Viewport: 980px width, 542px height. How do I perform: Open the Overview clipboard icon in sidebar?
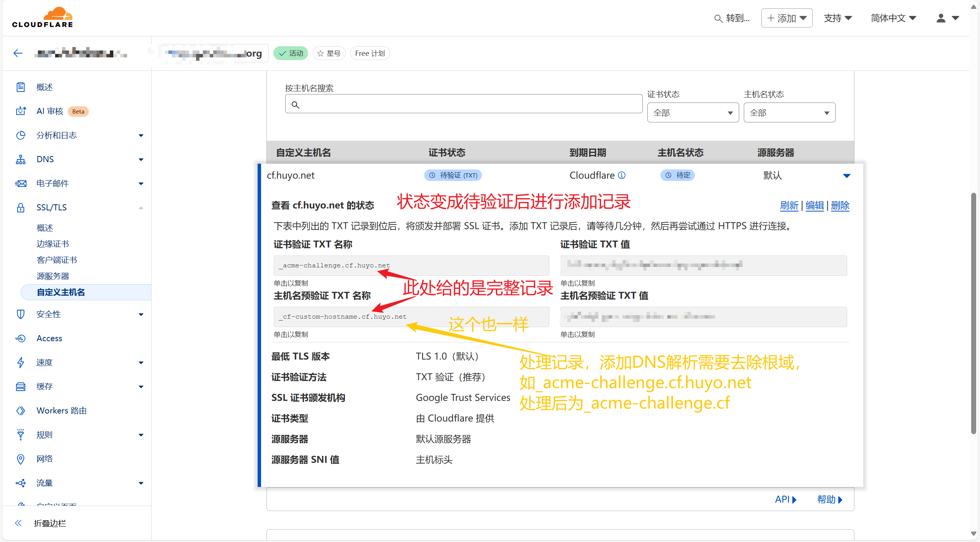[x=21, y=87]
